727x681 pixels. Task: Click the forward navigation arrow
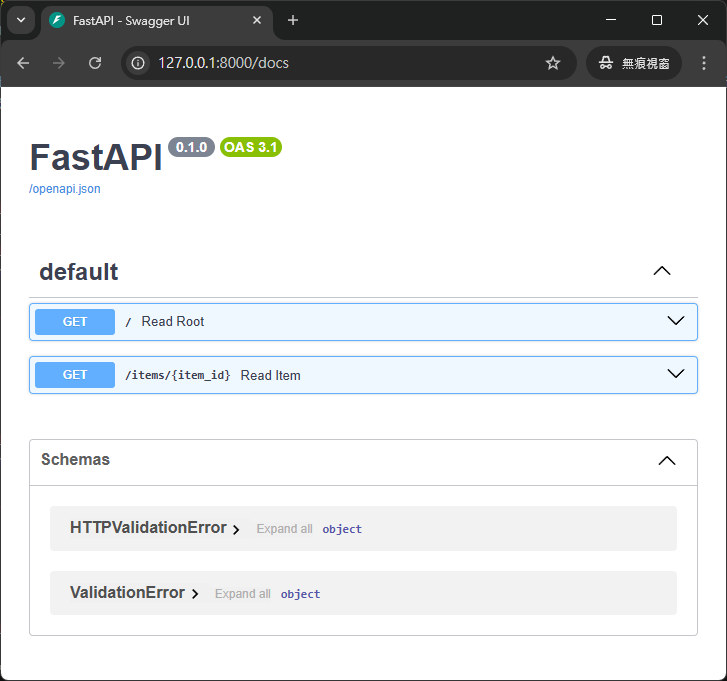tap(58, 63)
